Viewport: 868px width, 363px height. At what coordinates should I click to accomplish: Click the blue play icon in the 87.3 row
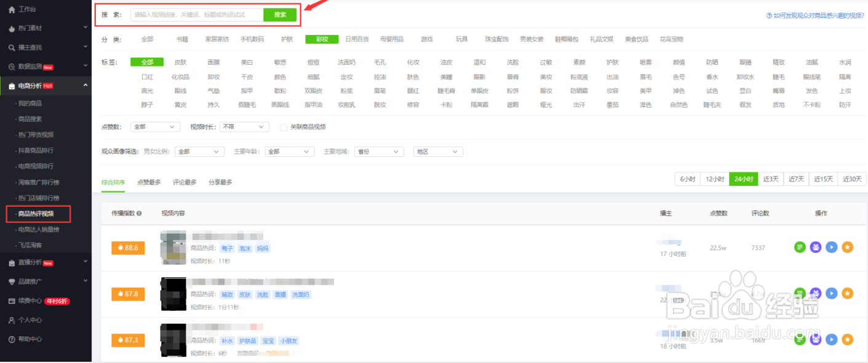tap(832, 340)
